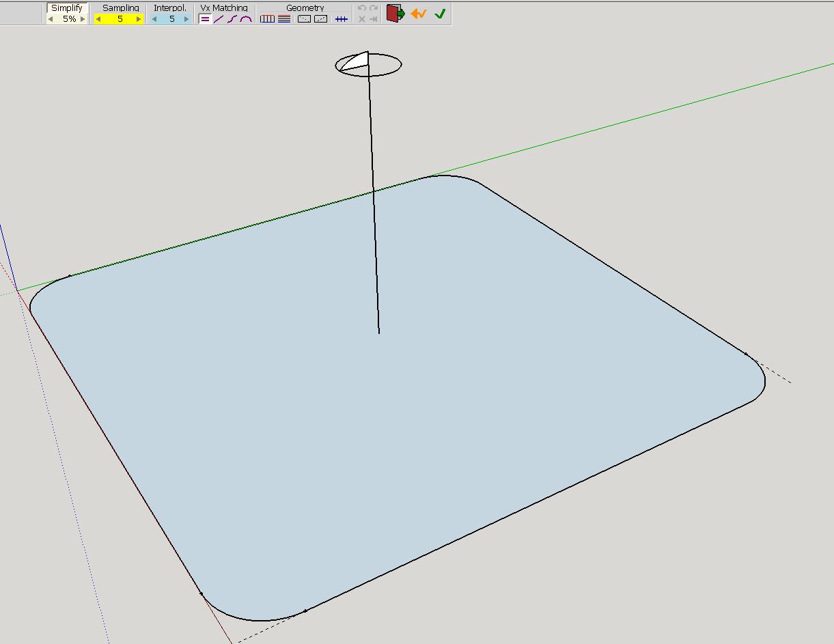
Task: Increase the Simplify percentage with right arrow
Action: 83,19
